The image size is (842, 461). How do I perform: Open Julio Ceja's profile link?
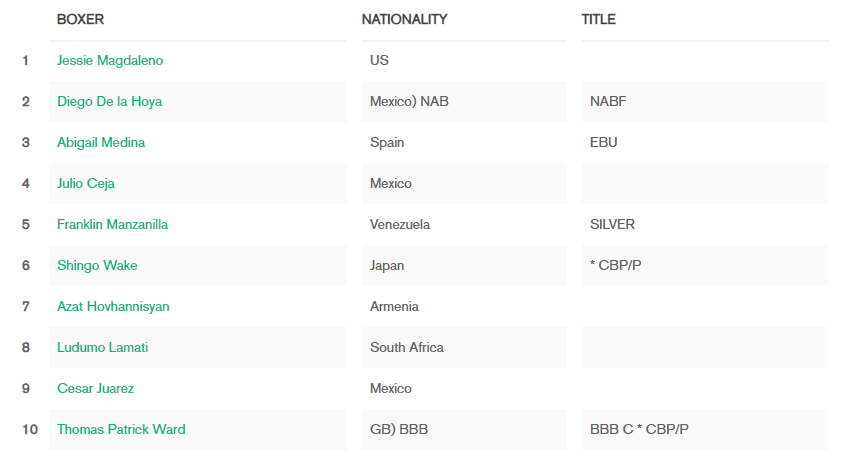click(86, 183)
